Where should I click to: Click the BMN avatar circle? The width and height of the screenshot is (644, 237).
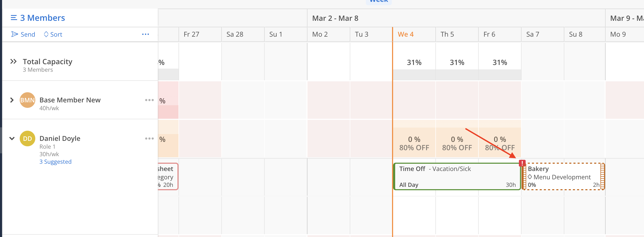[28, 100]
